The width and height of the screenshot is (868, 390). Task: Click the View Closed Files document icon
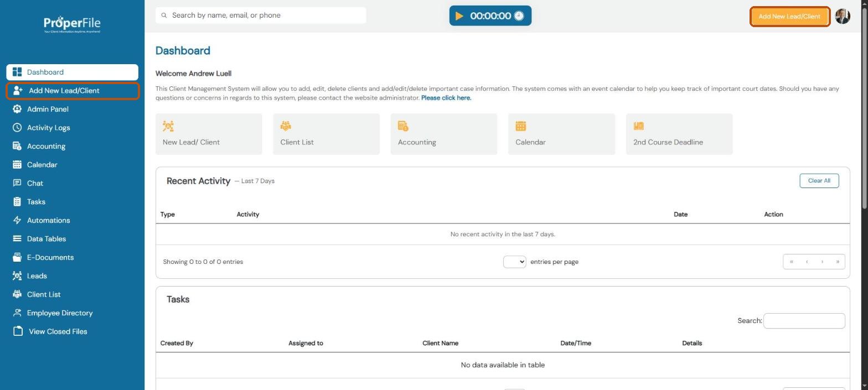click(18, 331)
